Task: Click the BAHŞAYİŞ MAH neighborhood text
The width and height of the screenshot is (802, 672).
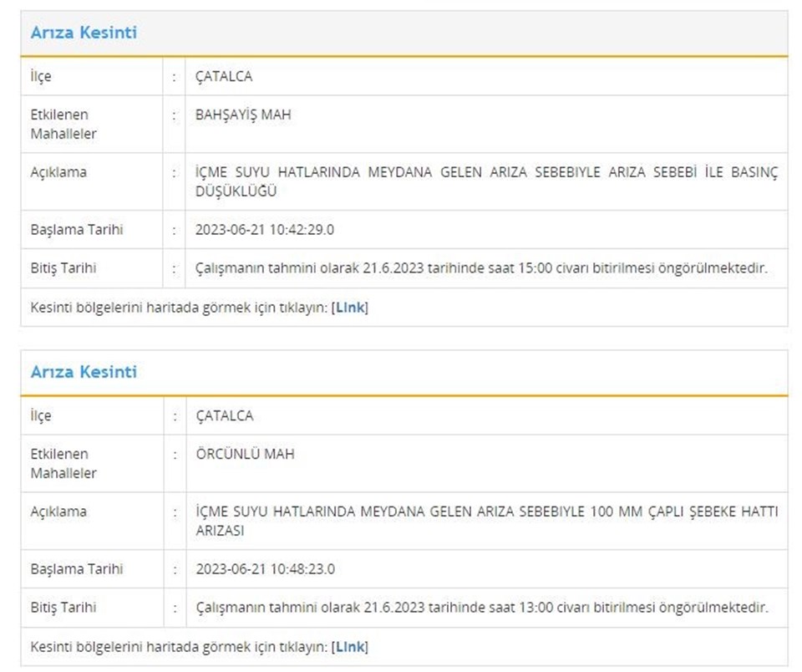Action: click(x=243, y=115)
